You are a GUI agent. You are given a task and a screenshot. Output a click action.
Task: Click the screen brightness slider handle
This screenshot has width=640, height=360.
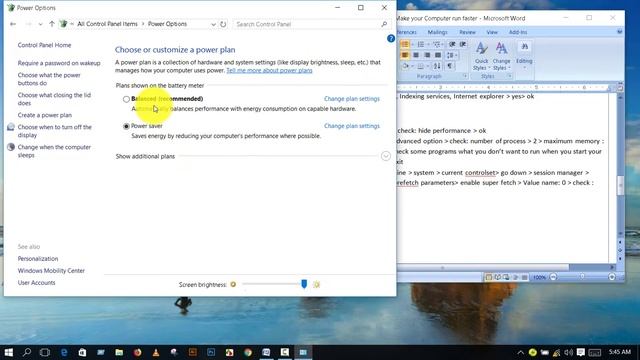click(x=304, y=284)
